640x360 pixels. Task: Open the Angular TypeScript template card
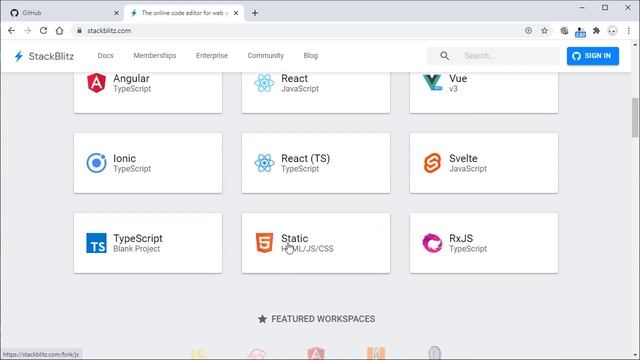148,92
